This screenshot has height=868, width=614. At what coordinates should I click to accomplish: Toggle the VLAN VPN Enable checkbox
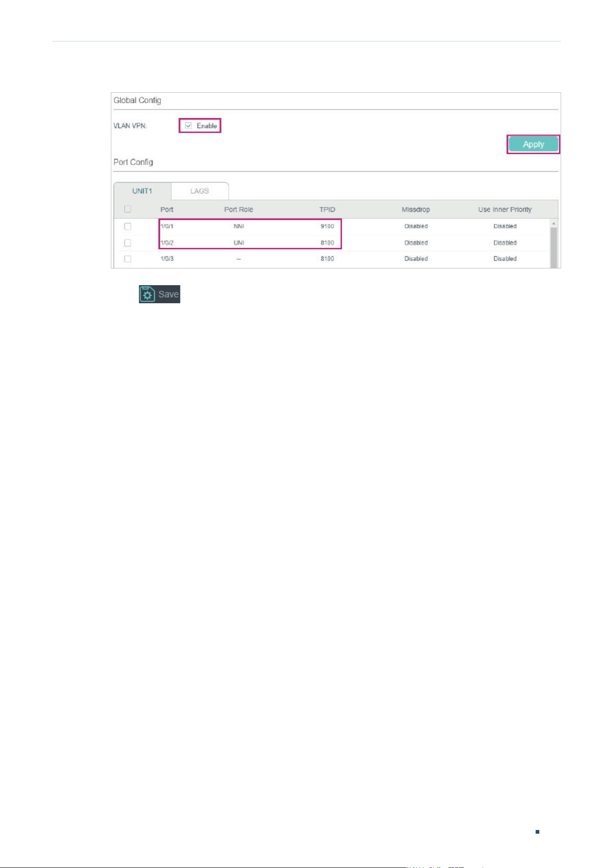point(189,126)
